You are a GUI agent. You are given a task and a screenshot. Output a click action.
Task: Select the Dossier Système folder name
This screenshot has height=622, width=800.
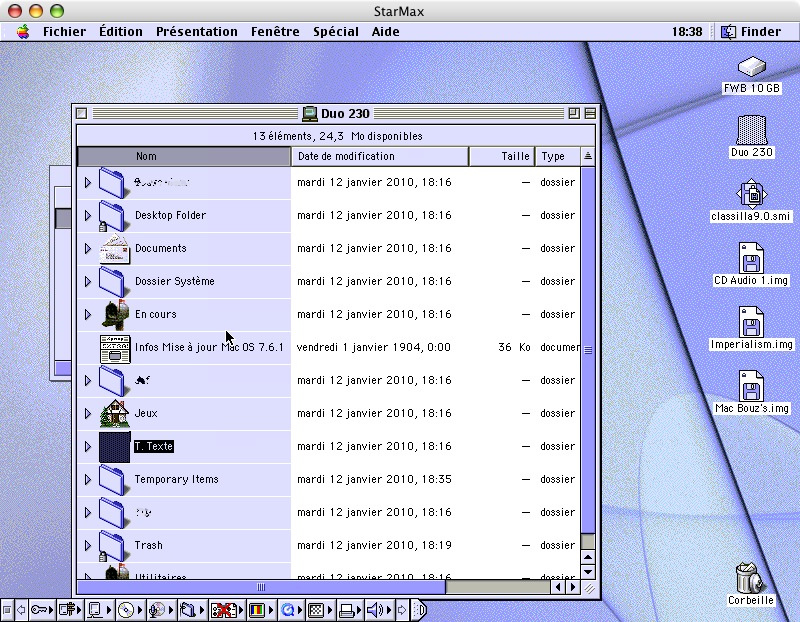click(174, 281)
